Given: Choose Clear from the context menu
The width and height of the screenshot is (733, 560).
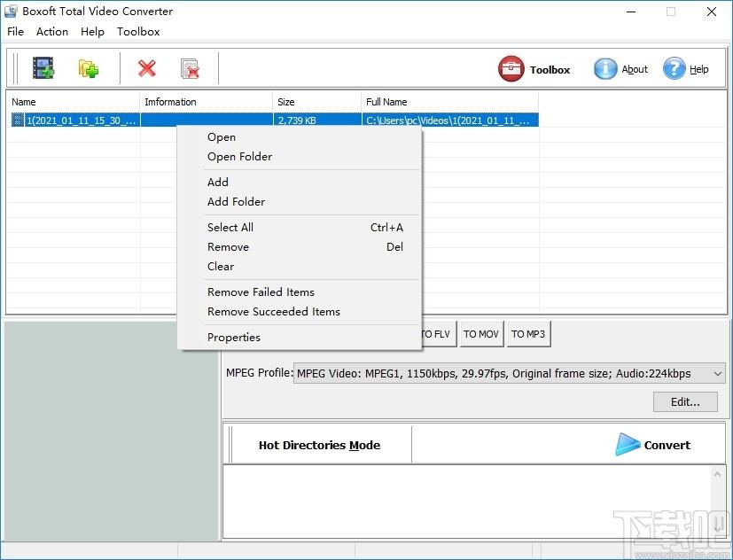Looking at the screenshot, I should 300,267.
